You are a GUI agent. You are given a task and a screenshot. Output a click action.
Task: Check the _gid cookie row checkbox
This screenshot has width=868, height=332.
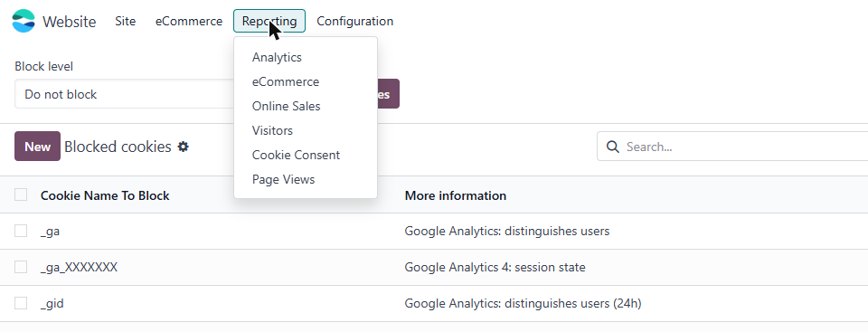click(21, 303)
